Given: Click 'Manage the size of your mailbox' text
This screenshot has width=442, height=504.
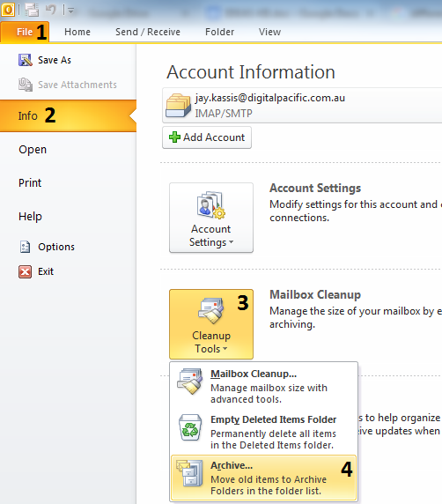Looking at the screenshot, I should coord(356,317).
